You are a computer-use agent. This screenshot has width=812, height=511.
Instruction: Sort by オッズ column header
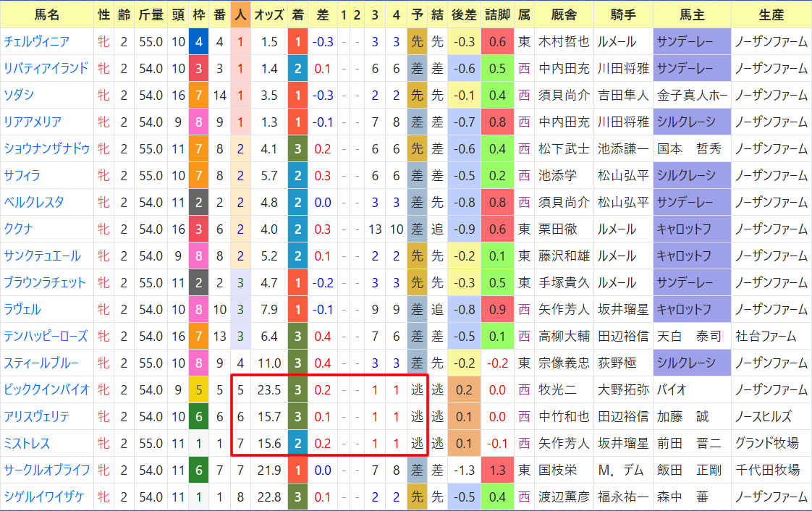click(269, 14)
